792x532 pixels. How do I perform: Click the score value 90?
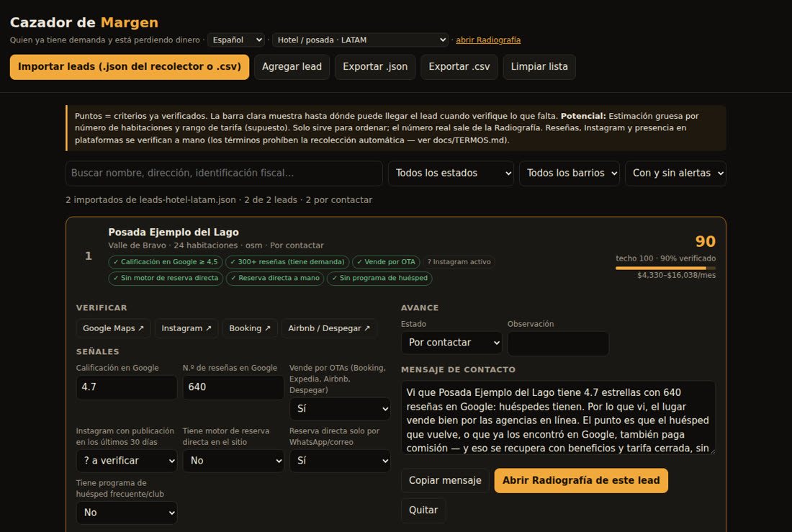pos(705,241)
